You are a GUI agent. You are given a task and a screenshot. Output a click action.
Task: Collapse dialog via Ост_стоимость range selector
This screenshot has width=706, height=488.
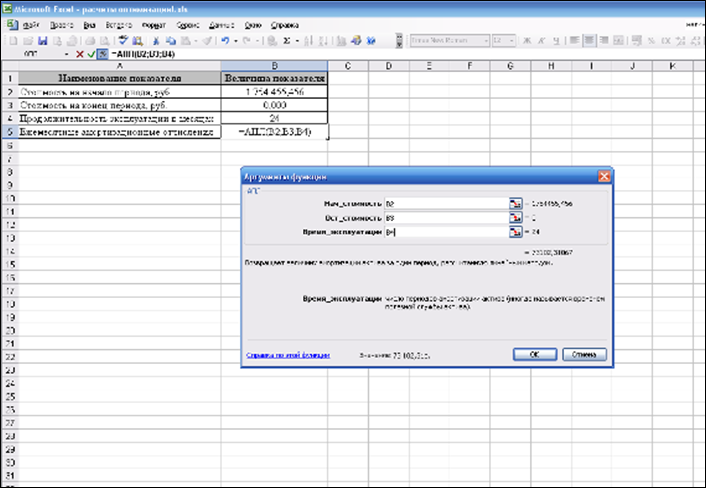tap(516, 218)
